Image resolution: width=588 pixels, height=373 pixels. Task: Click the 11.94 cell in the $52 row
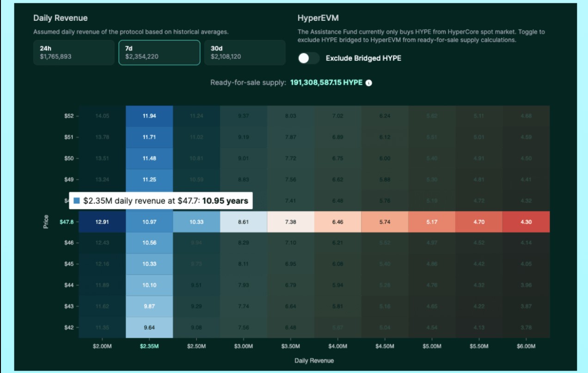[149, 116]
